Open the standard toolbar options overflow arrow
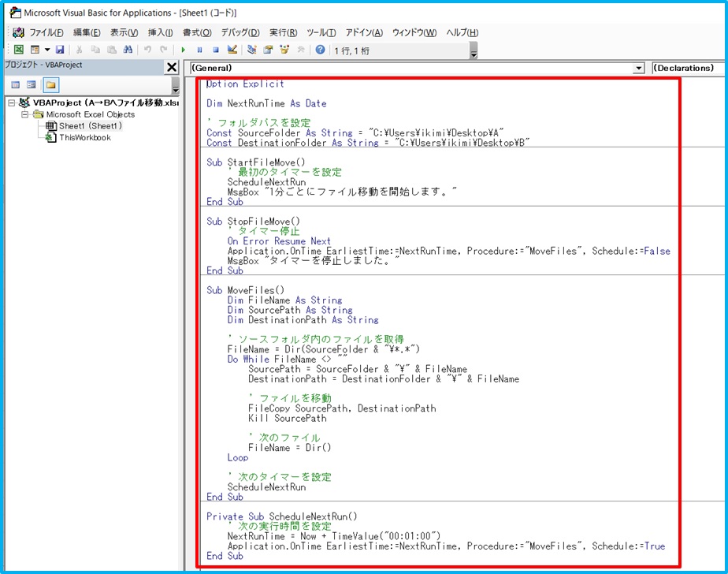The image size is (728, 574). point(474,50)
